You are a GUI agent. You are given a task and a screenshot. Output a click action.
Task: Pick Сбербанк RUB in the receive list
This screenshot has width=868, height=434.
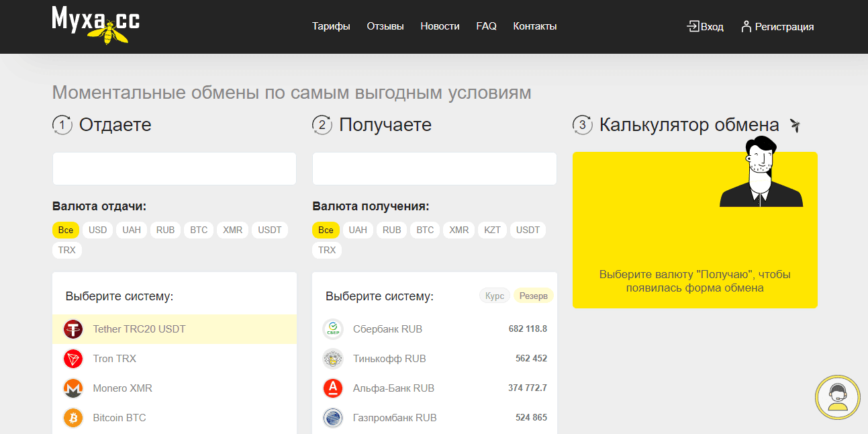388,329
